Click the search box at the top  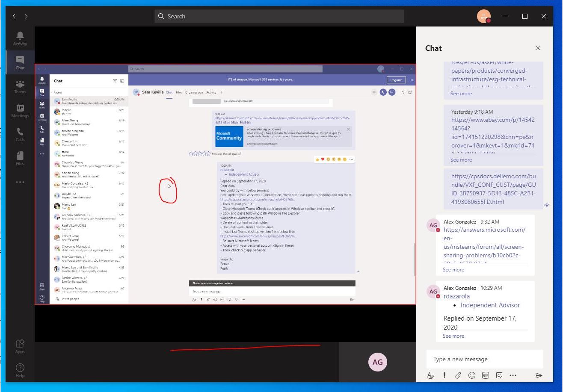pos(279,16)
